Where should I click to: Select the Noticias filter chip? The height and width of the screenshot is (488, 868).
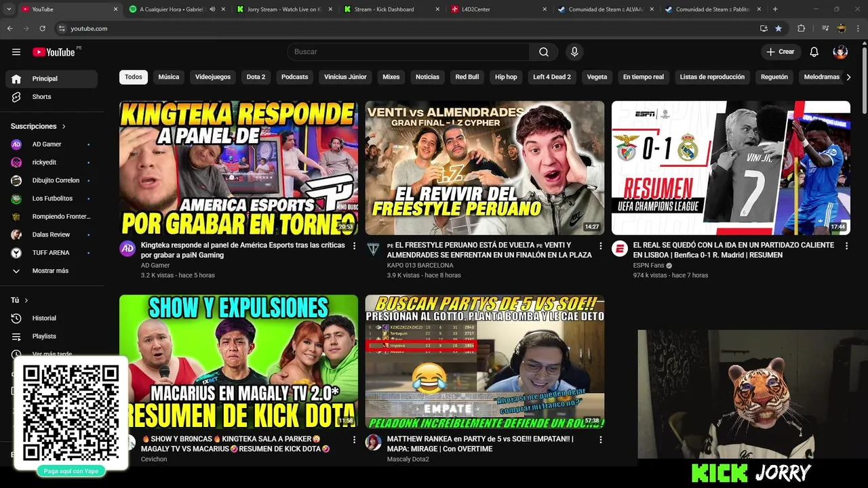[427, 77]
